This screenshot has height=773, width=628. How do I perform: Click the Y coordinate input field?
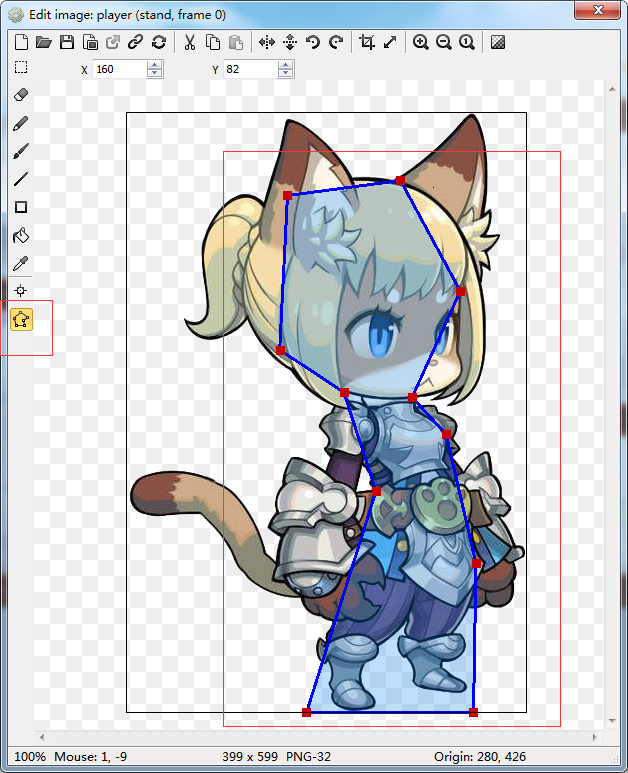251,69
